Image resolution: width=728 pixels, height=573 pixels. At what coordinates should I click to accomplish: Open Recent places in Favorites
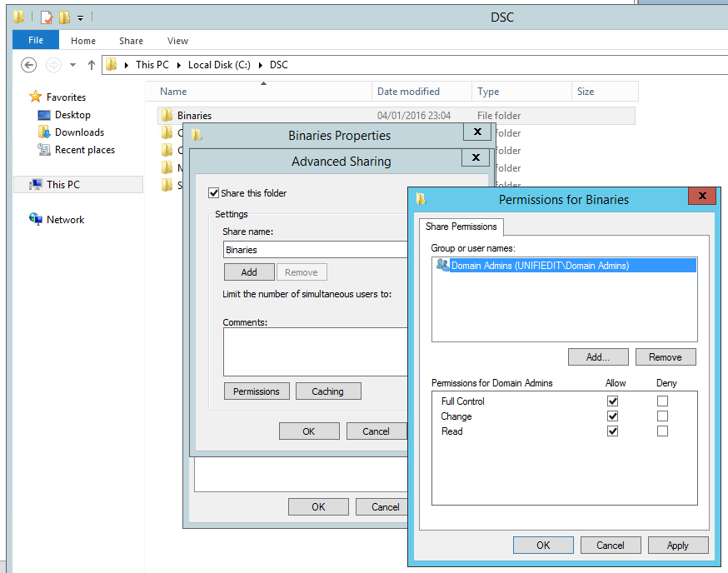(x=84, y=150)
